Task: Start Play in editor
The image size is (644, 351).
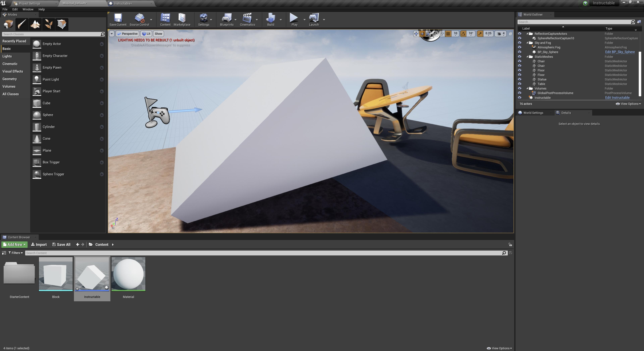Action: point(294,20)
